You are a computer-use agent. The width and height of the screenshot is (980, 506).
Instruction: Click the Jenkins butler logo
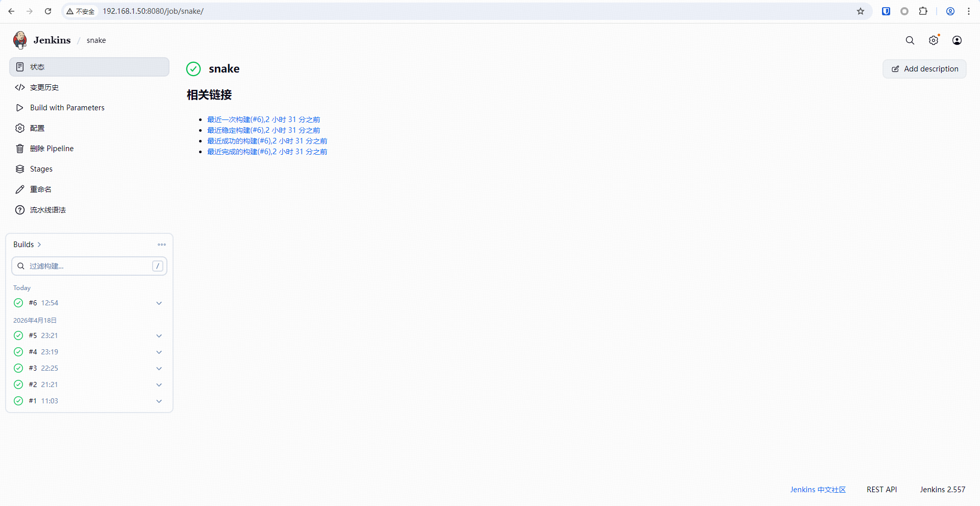click(20, 40)
